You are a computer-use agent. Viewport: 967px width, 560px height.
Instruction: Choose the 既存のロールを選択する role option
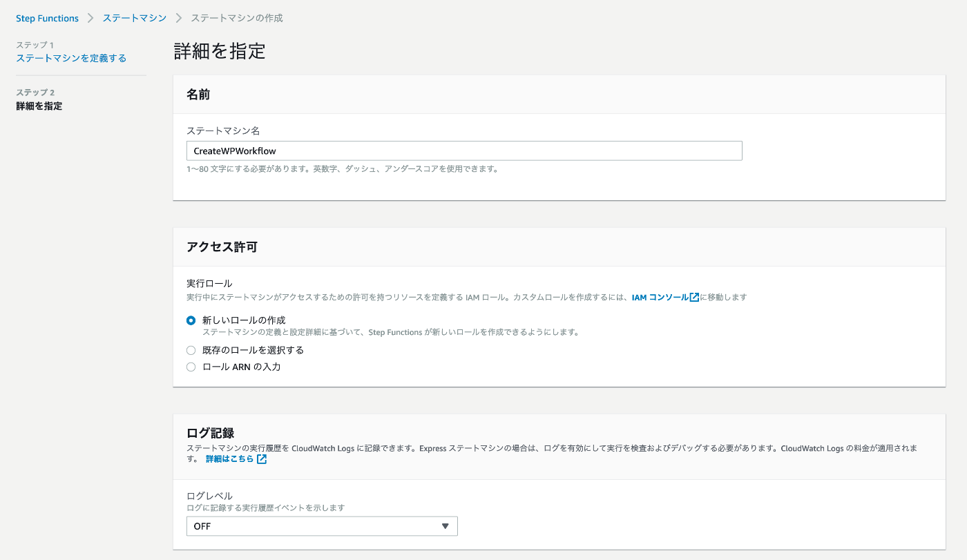pos(191,350)
